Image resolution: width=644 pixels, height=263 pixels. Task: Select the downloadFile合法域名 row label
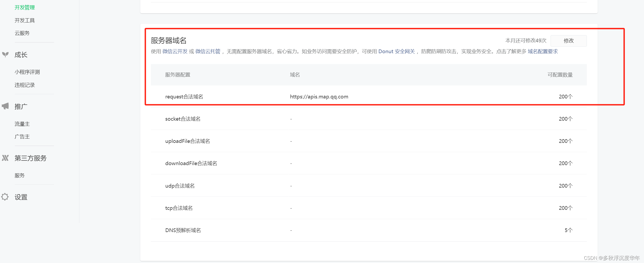tap(191, 163)
